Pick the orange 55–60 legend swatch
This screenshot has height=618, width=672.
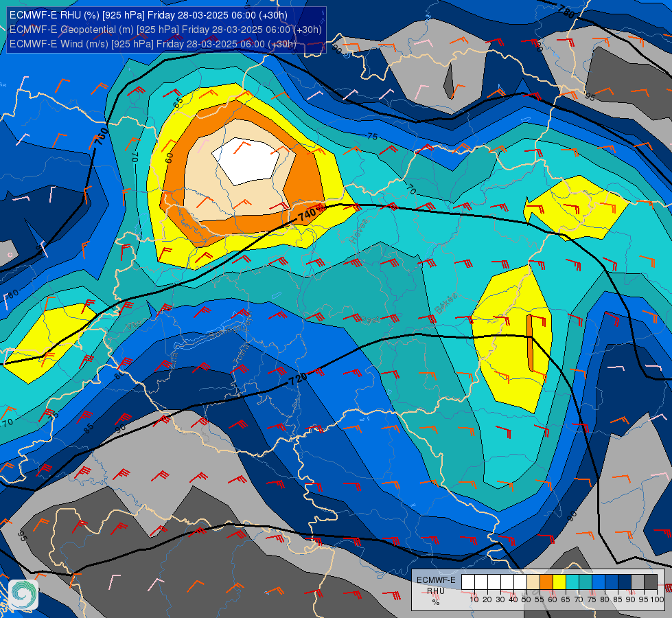[546, 582]
